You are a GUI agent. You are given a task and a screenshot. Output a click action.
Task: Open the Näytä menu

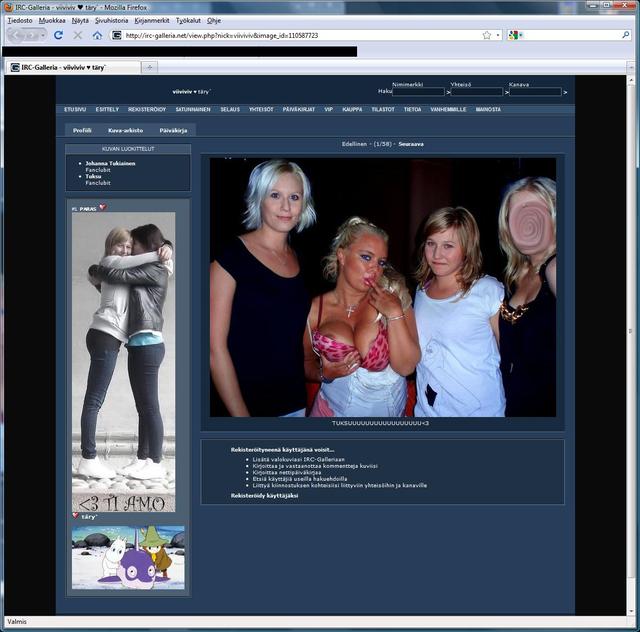point(80,20)
